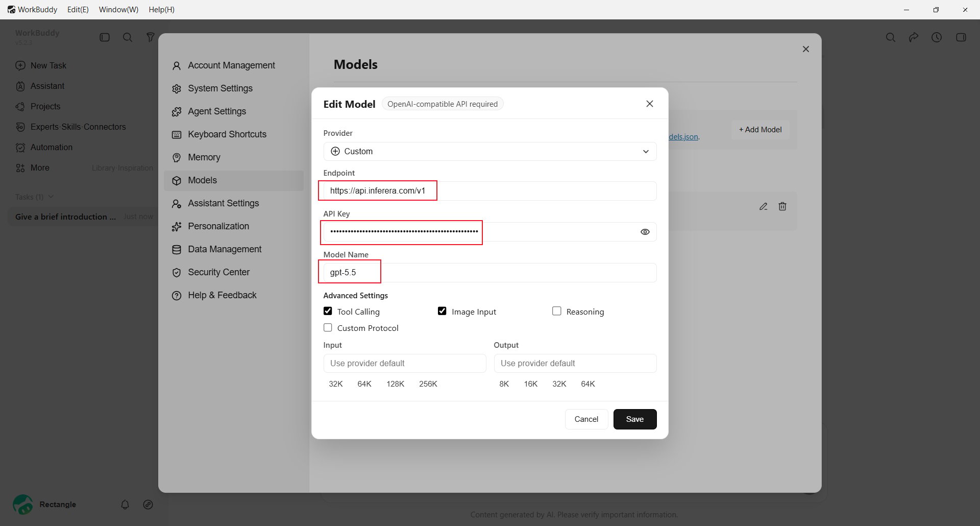Set input limit to 128K preset
The height and width of the screenshot is (526, 980).
396,384
